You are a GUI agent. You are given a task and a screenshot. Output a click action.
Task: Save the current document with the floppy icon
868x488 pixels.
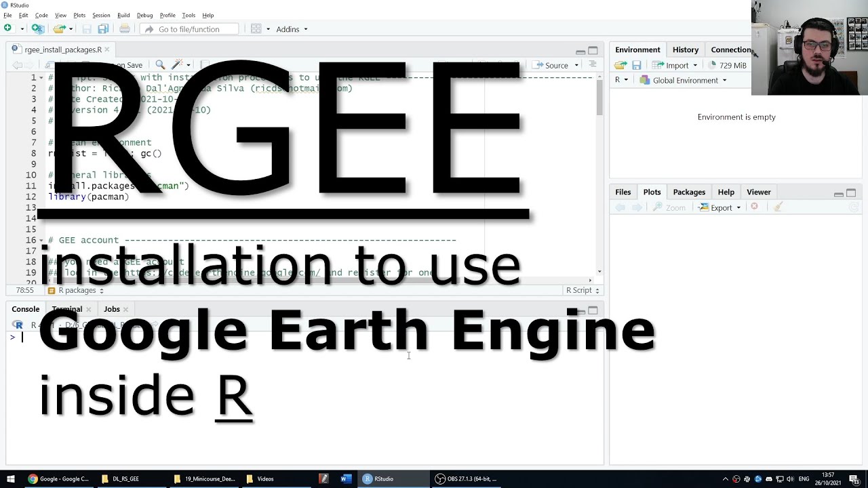[87, 28]
